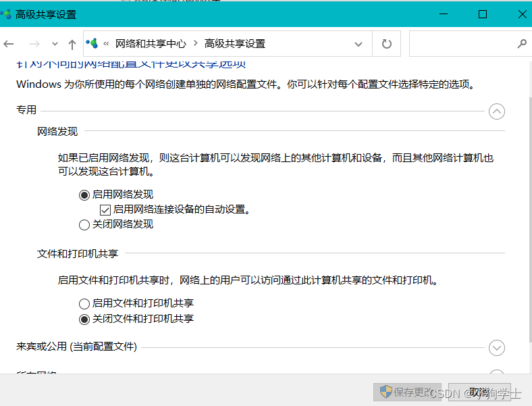Image resolution: width=532 pixels, height=406 pixels.
Task: Click the forward navigation arrow
Action: click(34, 44)
